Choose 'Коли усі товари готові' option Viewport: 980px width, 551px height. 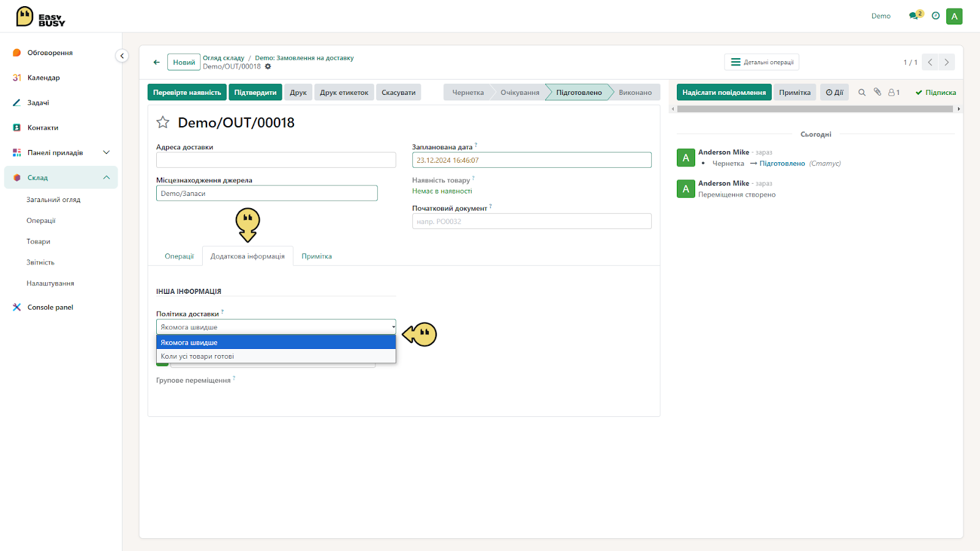pos(276,356)
